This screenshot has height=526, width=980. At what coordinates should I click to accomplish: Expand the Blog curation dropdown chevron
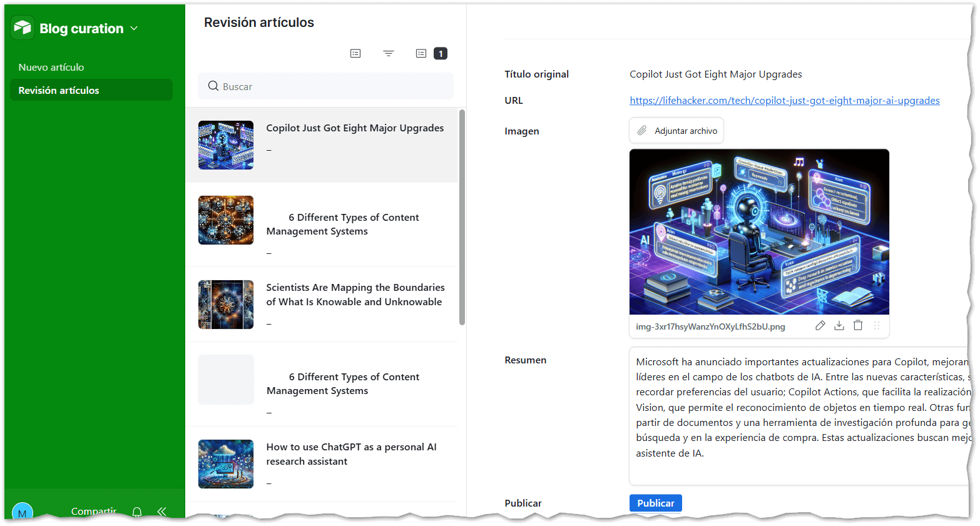click(134, 29)
